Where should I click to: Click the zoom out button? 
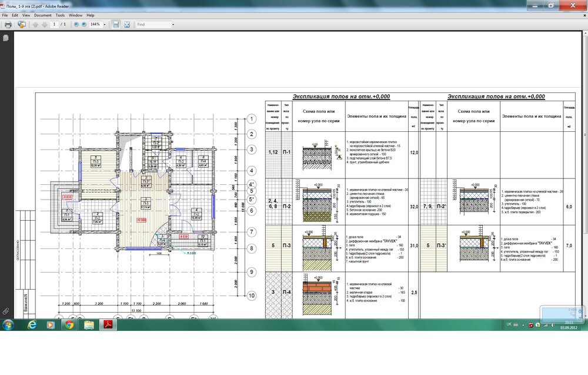tap(76, 25)
